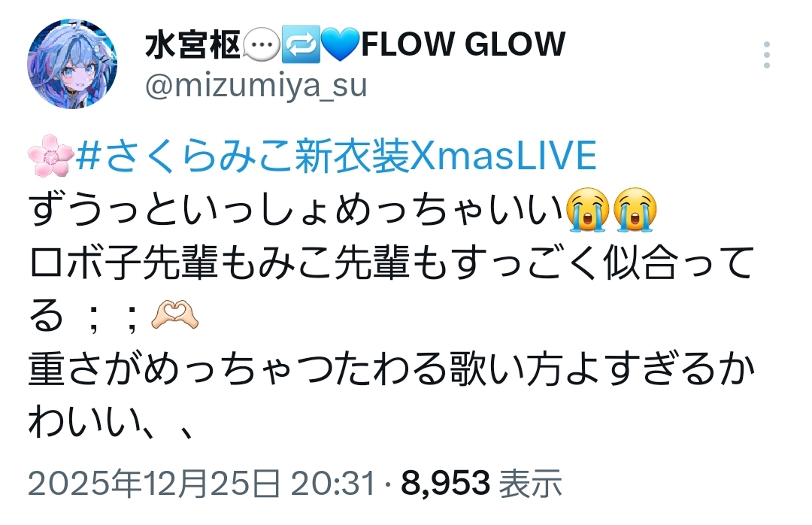
Task: Click the blue heart emoji beside FLOW GLOW
Action: tap(341, 44)
